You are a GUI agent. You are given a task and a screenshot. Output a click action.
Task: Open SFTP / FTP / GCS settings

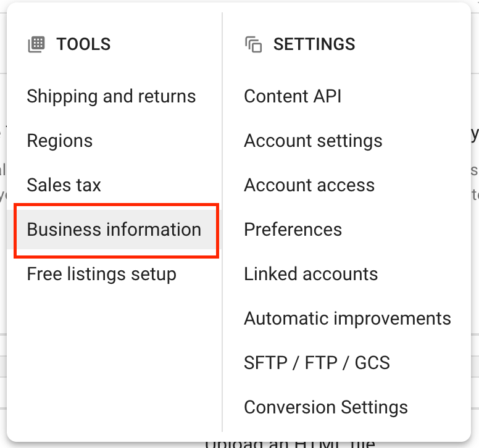[317, 363]
